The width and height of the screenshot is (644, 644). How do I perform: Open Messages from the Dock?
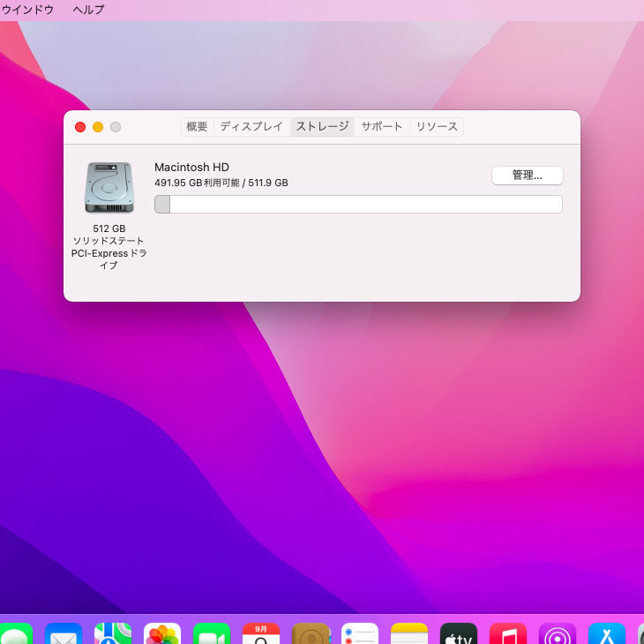click(x=14, y=633)
